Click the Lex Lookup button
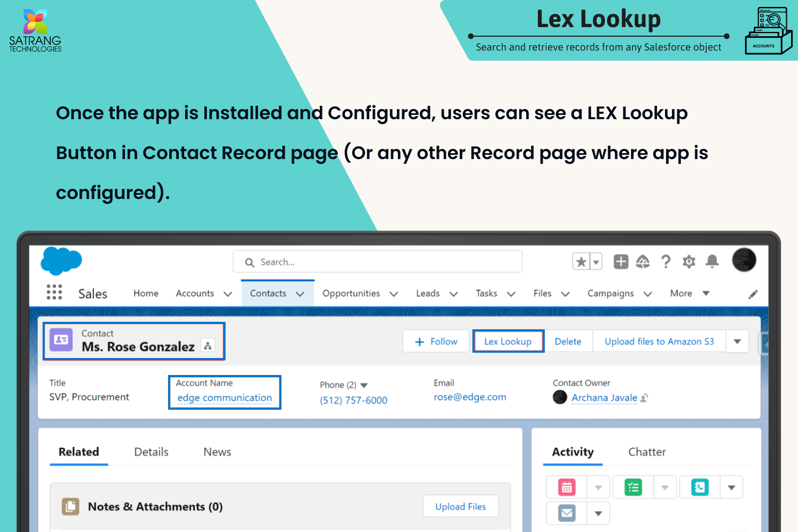The height and width of the screenshot is (532, 798). point(508,342)
